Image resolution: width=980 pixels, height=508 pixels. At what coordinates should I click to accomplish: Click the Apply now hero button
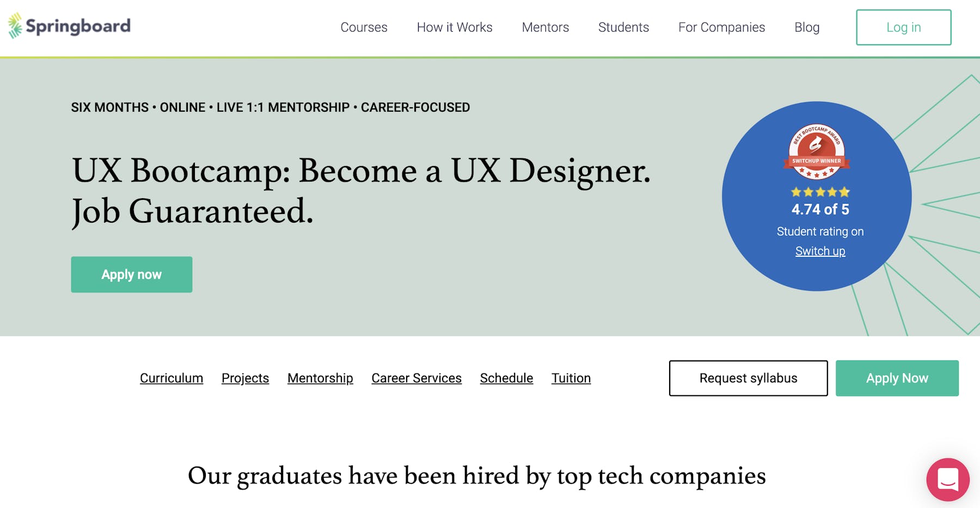[132, 274]
